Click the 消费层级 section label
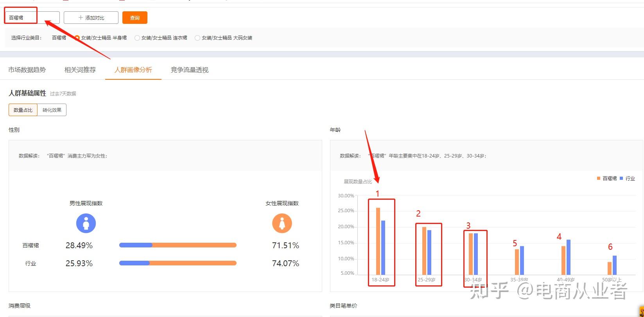The image size is (644, 317). click(20, 306)
